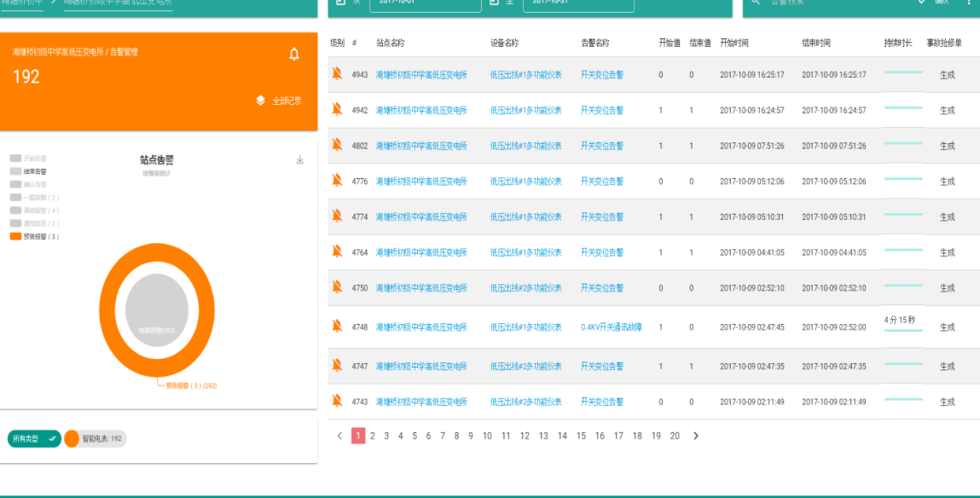
Task: Toggle the 所有类型 filter chip
Action: (34, 438)
